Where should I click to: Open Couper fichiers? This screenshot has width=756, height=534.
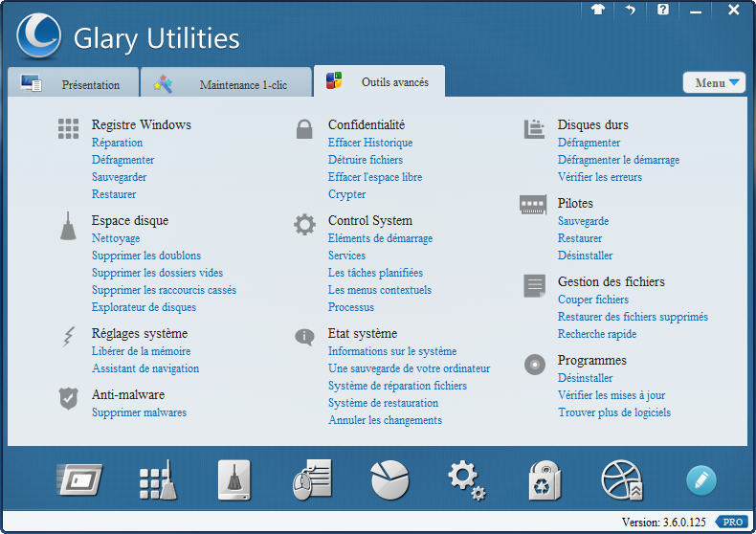pos(593,300)
